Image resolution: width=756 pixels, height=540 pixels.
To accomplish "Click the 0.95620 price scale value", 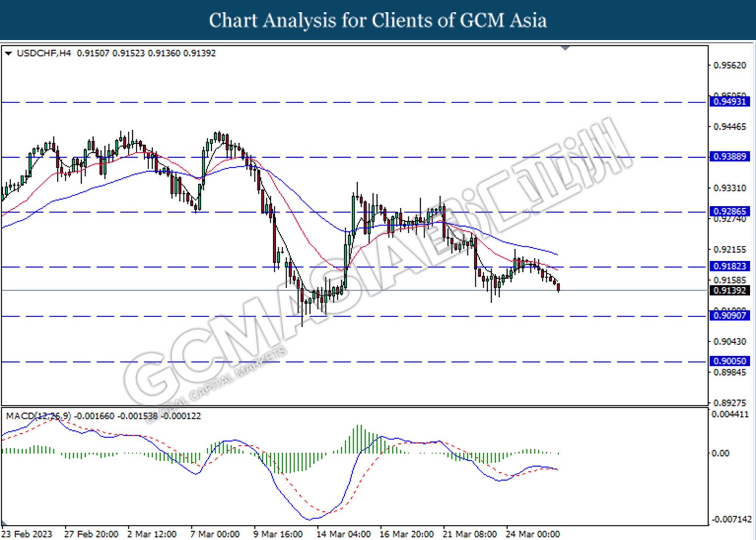I will 730,65.
